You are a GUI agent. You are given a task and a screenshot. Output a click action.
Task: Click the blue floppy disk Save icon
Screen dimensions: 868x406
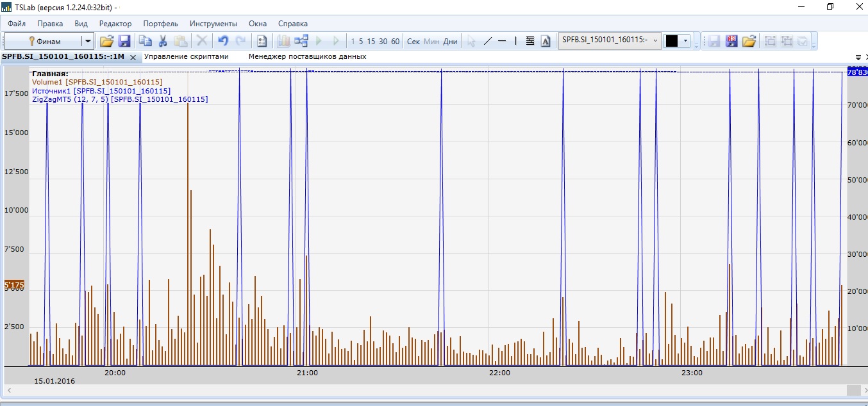click(124, 41)
